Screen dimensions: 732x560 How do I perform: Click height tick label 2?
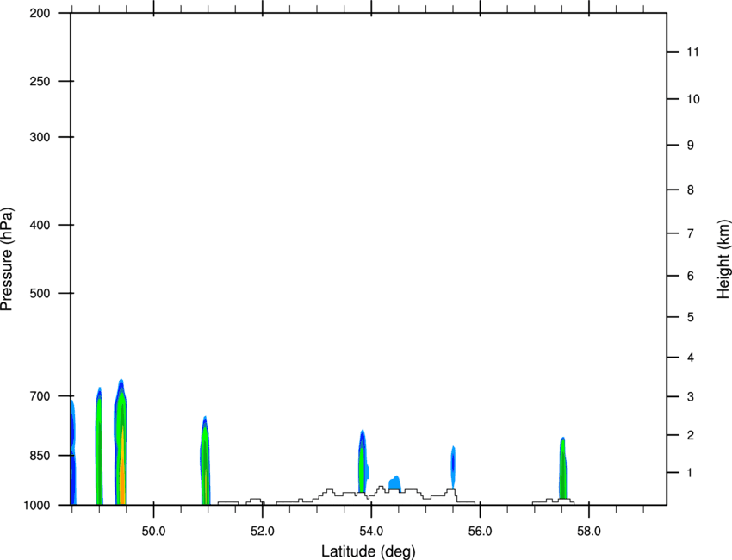tap(691, 435)
